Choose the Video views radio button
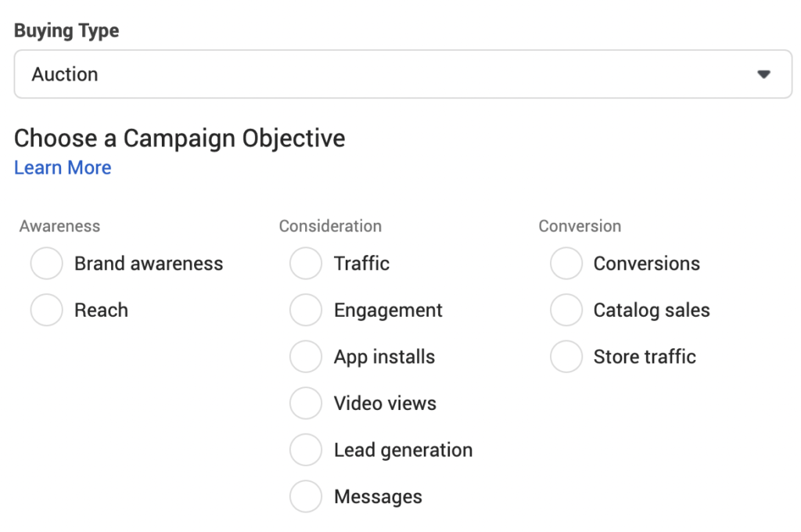This screenshot has width=801, height=532. (x=306, y=404)
